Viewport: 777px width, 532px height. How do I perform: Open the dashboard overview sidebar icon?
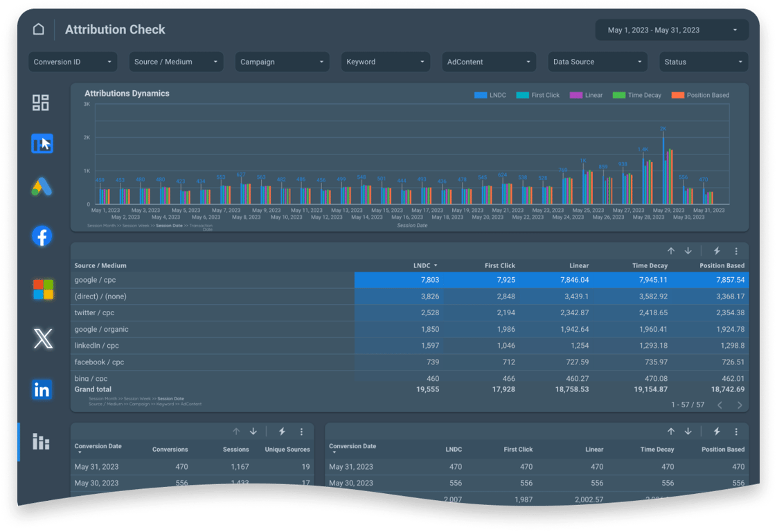(41, 103)
